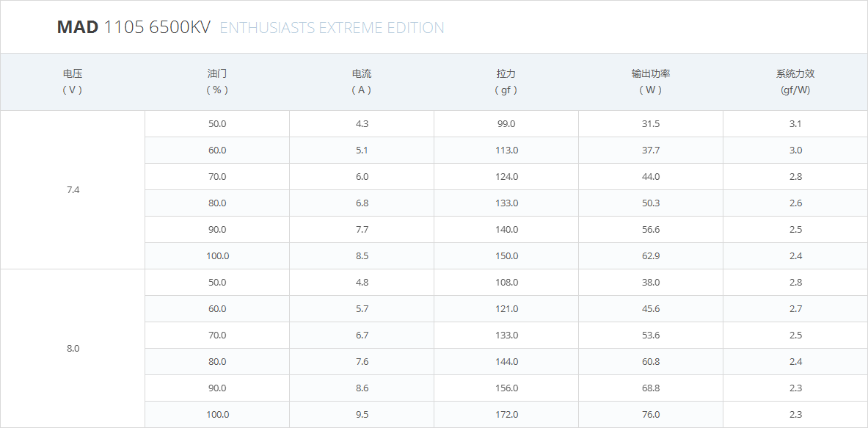This screenshot has width=868, height=428.
Task: Click efficiency 2.8 in the 124.0 gf row
Action: click(x=795, y=177)
